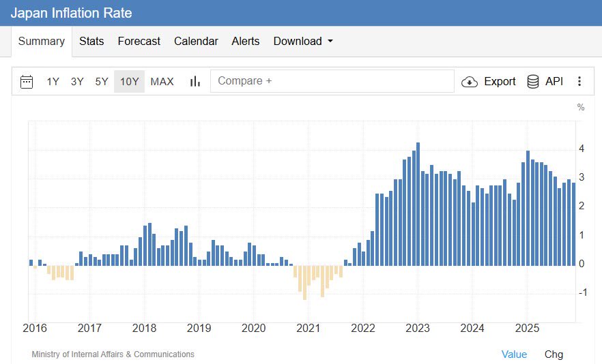602x364 pixels.
Task: Click the bar chart type icon
Action: [195, 82]
